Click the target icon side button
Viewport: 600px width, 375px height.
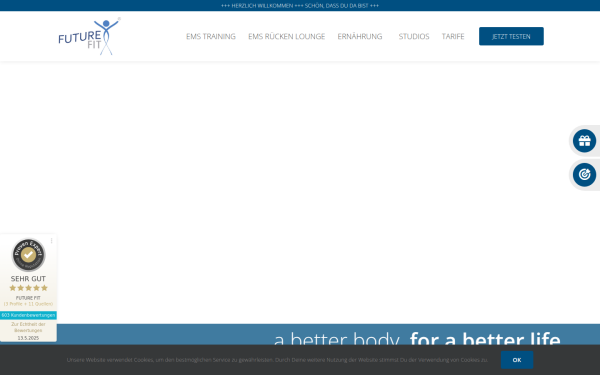click(584, 175)
